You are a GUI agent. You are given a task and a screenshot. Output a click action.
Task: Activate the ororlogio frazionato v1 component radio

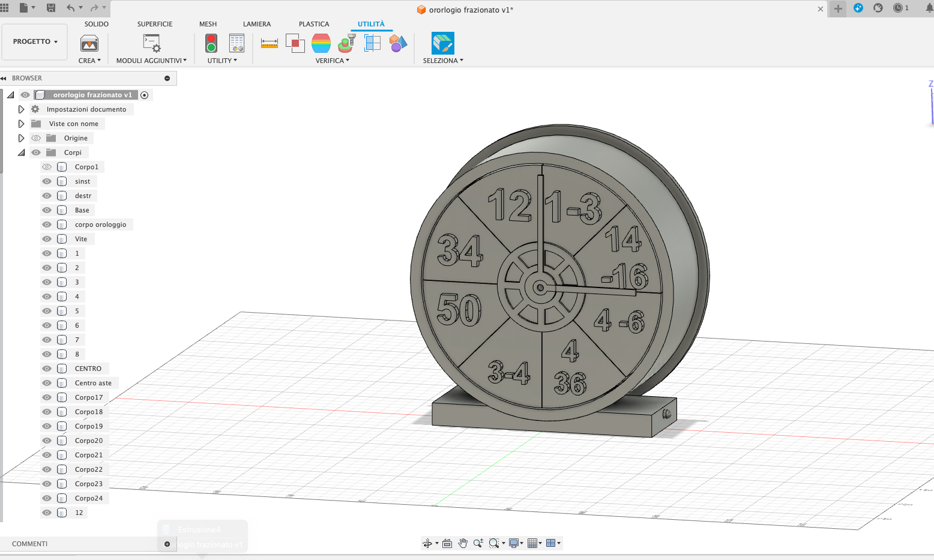pyautogui.click(x=144, y=95)
